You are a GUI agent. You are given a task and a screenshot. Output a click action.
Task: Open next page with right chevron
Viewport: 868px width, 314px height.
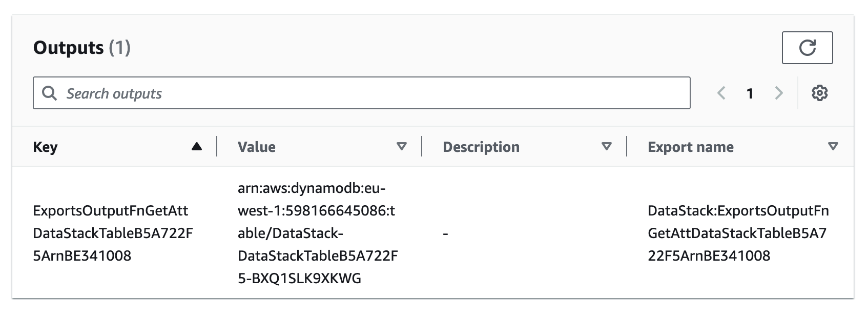click(779, 93)
